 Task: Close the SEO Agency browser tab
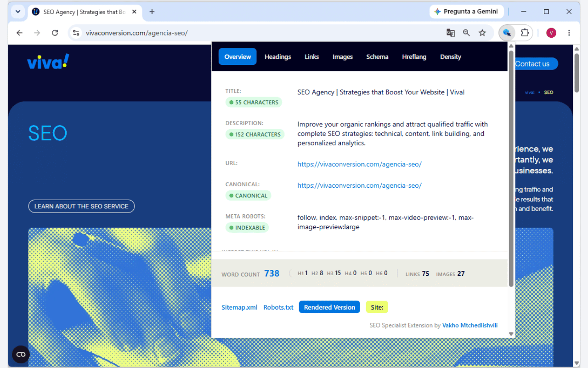[x=135, y=12]
